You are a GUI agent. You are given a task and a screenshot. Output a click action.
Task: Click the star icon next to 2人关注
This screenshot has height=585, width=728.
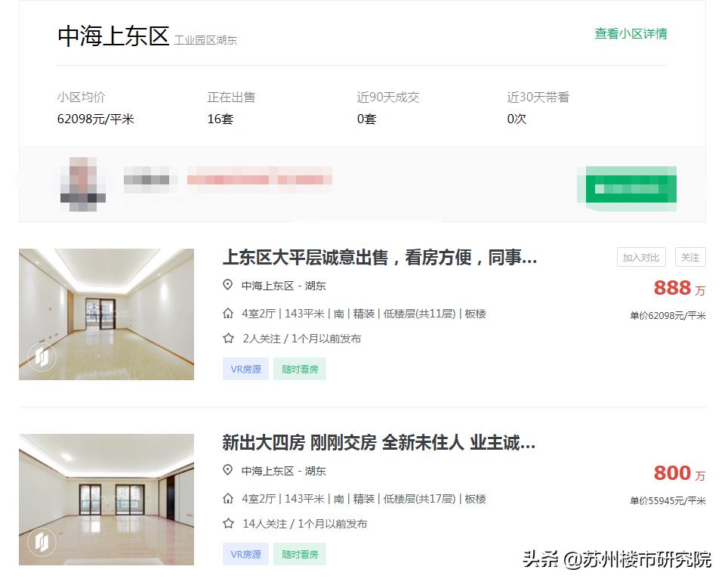pos(227,339)
